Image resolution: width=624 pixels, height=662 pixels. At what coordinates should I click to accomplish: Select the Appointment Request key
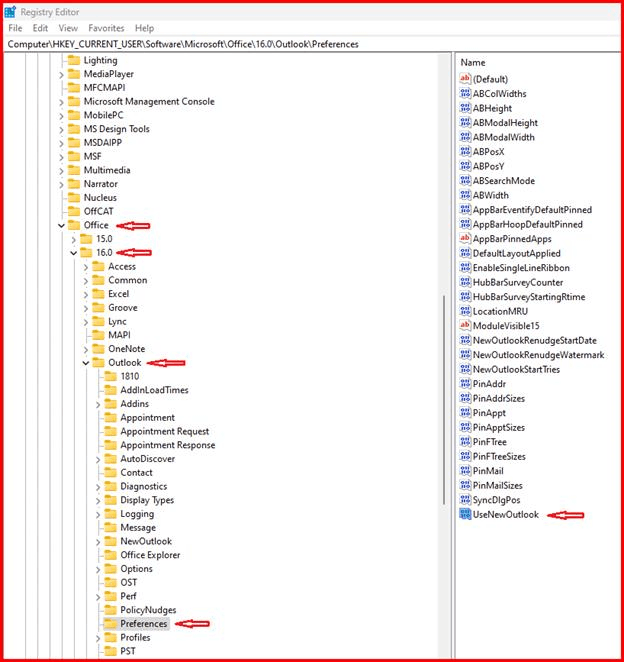[x=165, y=431]
